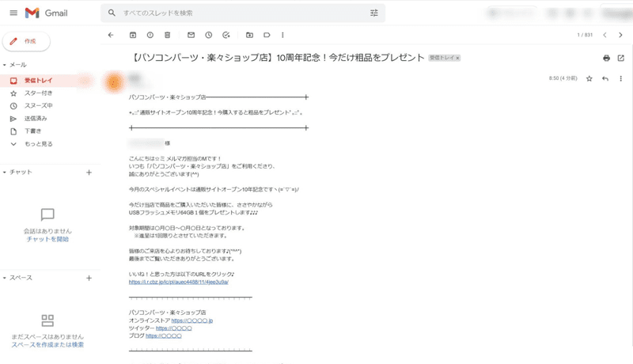
Task: Go to older email arrow
Action: pyautogui.click(x=620, y=35)
